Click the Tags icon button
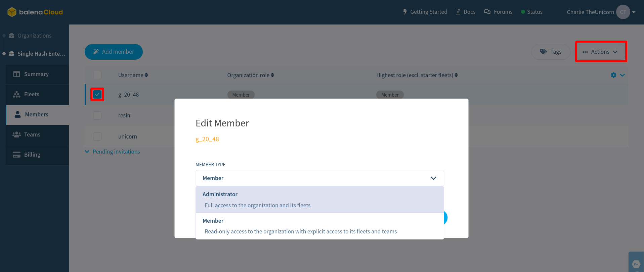 (543, 52)
